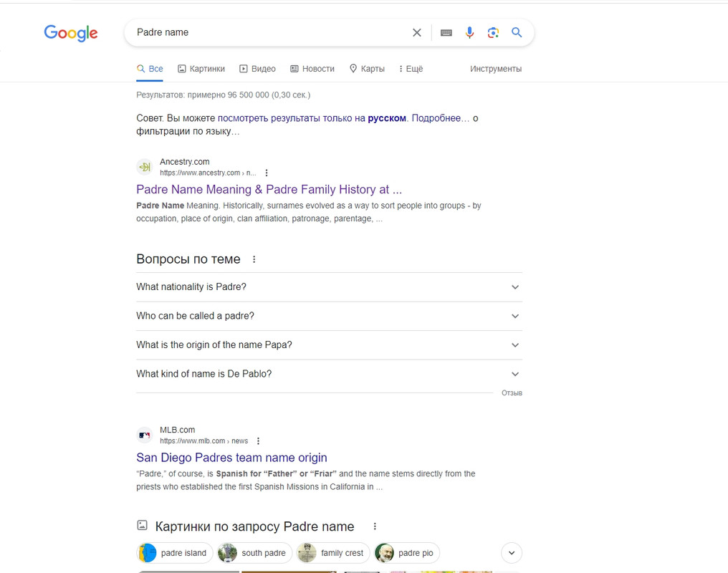Open the on-screen keyboard icon
Image resolution: width=728 pixels, height=573 pixels.
[x=446, y=32]
